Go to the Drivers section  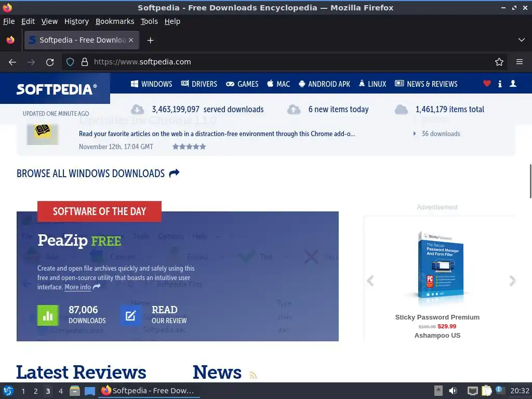199,84
